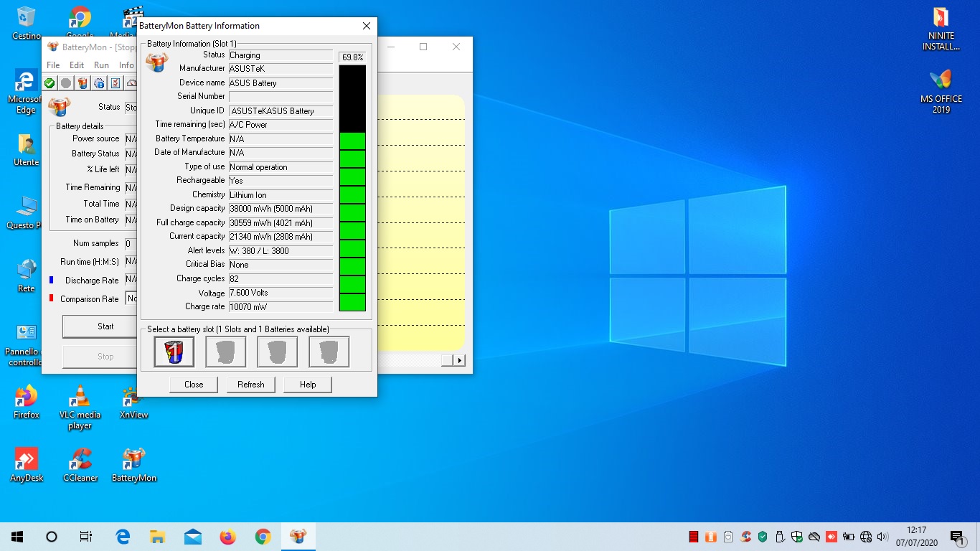Click the chart scrollbar right arrow
The width and height of the screenshot is (980, 551).
[x=460, y=360]
